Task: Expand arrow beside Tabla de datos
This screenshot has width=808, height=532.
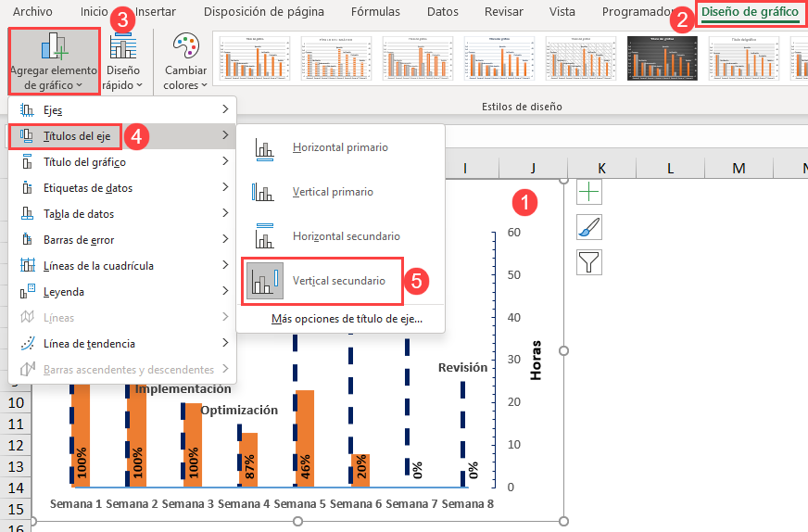Action: tap(225, 213)
